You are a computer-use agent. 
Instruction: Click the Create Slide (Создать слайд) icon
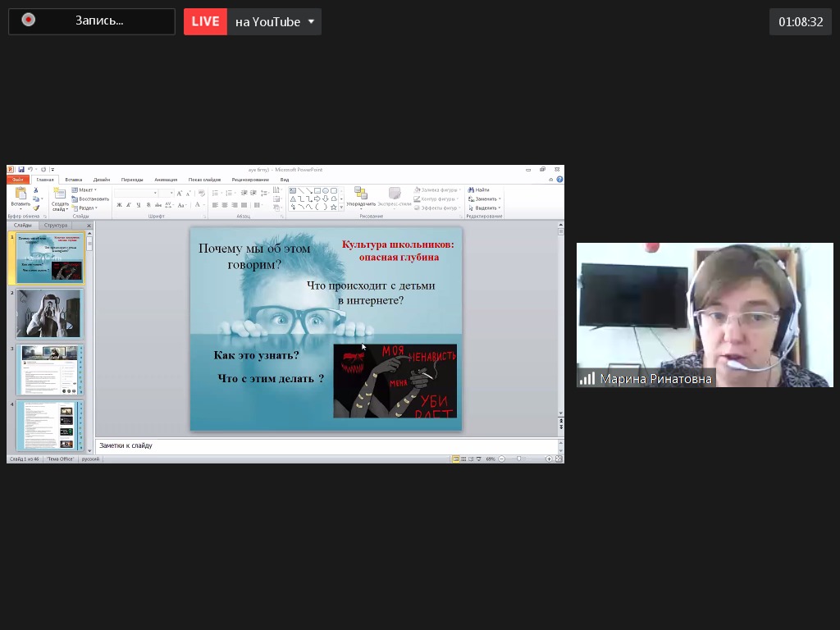pos(60,194)
